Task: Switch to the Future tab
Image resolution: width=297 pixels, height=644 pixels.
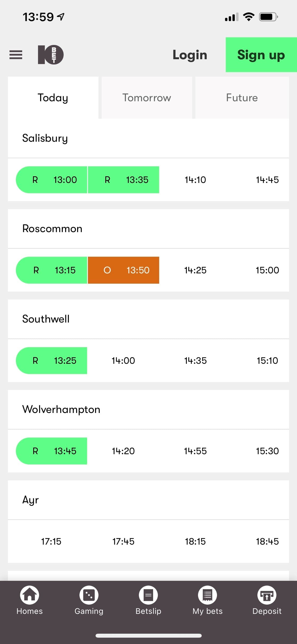Action: (x=242, y=98)
